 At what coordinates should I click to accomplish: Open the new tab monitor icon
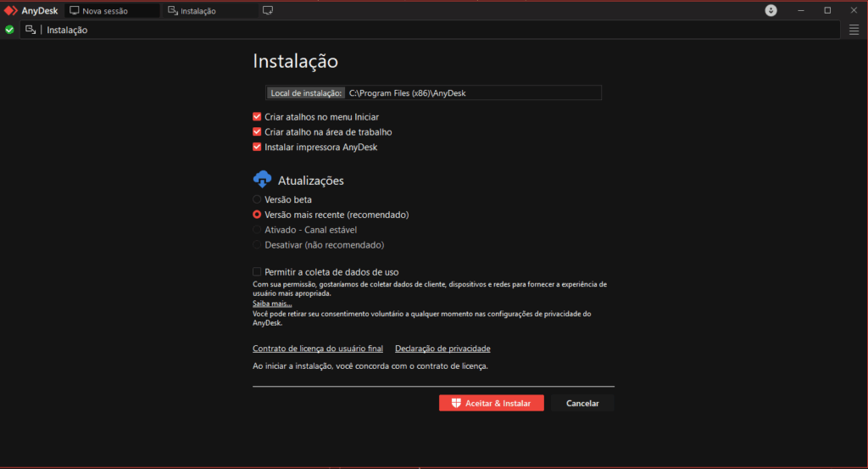[x=268, y=11]
